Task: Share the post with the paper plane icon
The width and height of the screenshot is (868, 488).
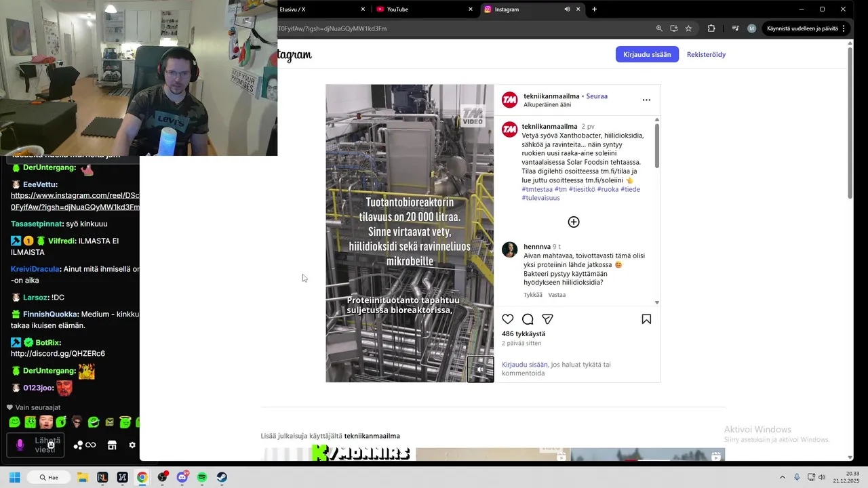Action: click(x=547, y=319)
